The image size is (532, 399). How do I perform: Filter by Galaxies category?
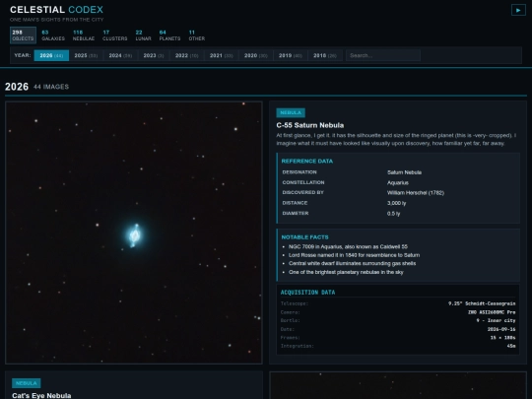click(53, 35)
